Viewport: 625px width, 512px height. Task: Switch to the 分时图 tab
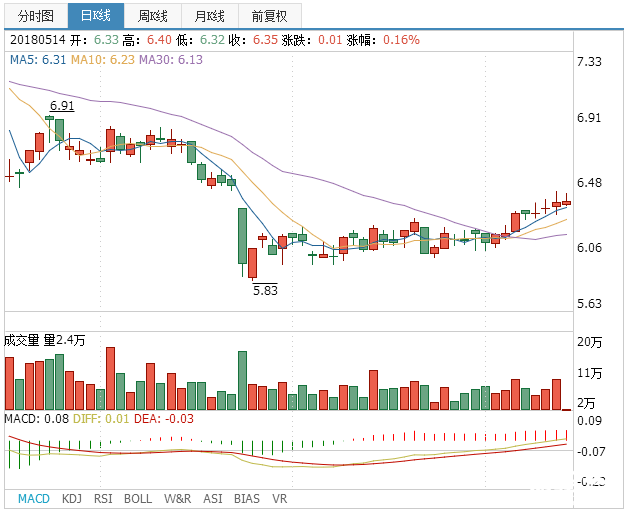coord(36,16)
